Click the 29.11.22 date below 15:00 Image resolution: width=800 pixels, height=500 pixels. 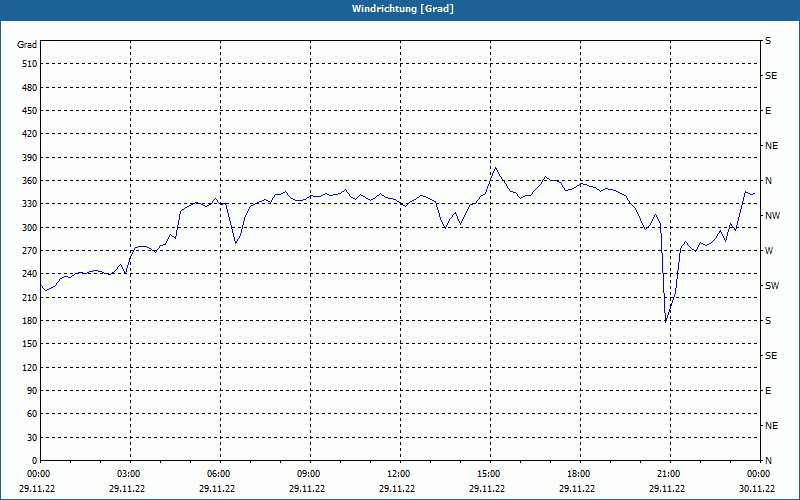click(x=487, y=489)
